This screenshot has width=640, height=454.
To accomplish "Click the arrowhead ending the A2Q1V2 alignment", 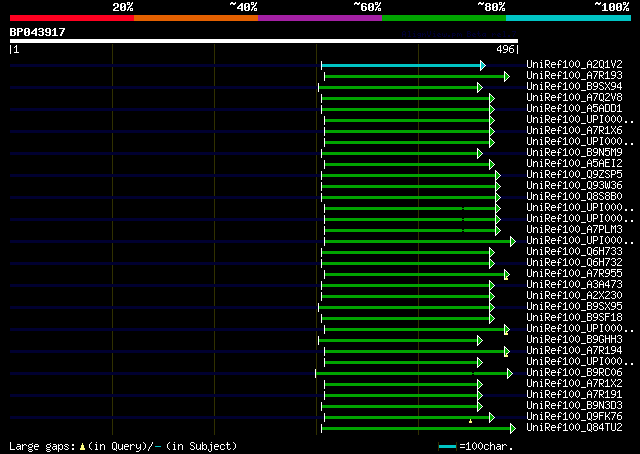I will pyautogui.click(x=483, y=65).
